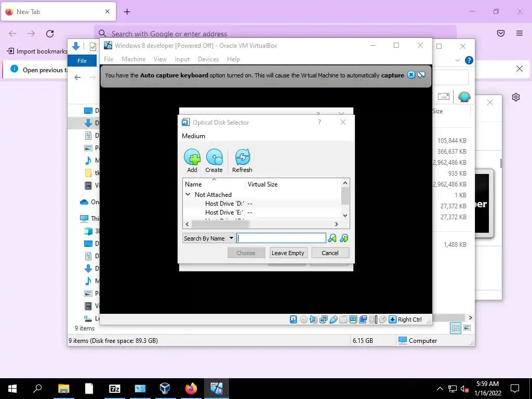Open hard disk activity indicator in status bar
532x399 pixels.
pos(294,320)
